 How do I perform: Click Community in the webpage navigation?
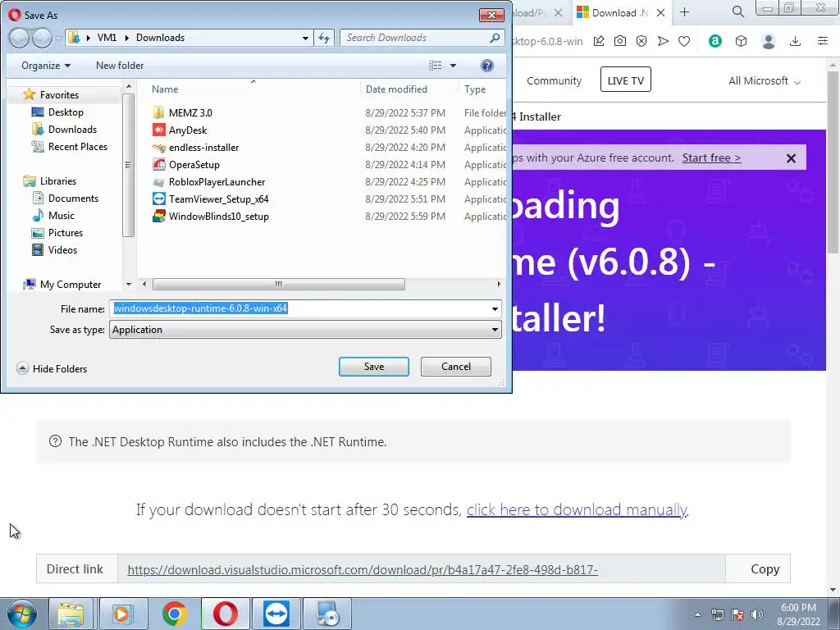(x=554, y=81)
